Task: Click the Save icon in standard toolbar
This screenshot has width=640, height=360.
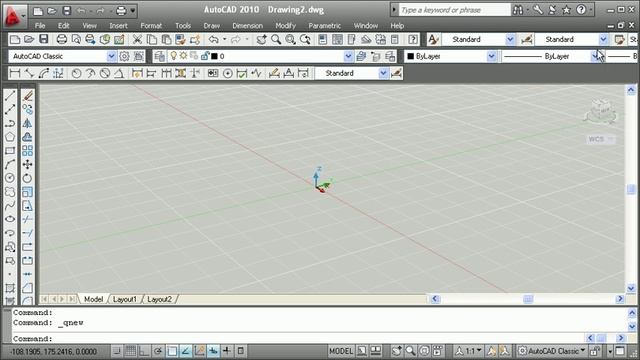Action: pyautogui.click(x=43, y=39)
